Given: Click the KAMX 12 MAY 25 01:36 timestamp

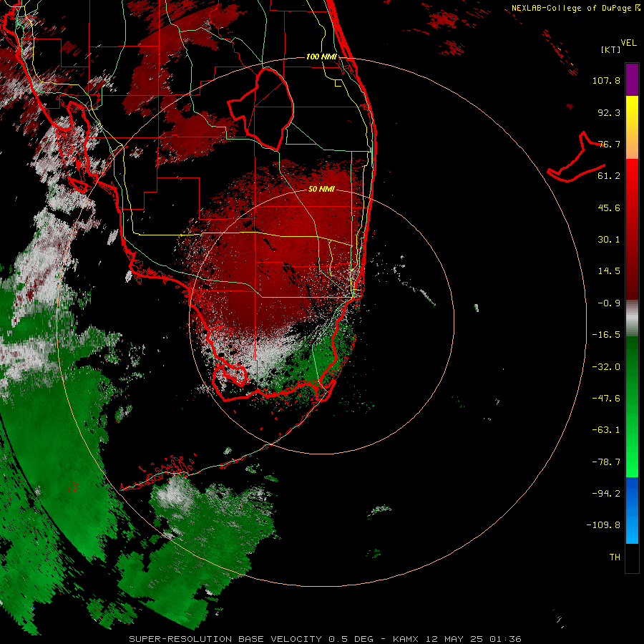Looking at the screenshot, I should pos(457,639).
